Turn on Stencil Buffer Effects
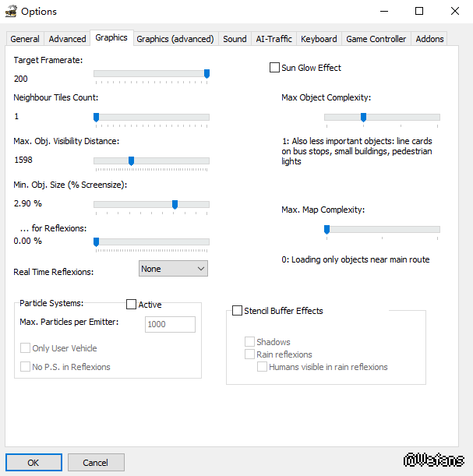The height and width of the screenshot is (476, 473). click(238, 311)
